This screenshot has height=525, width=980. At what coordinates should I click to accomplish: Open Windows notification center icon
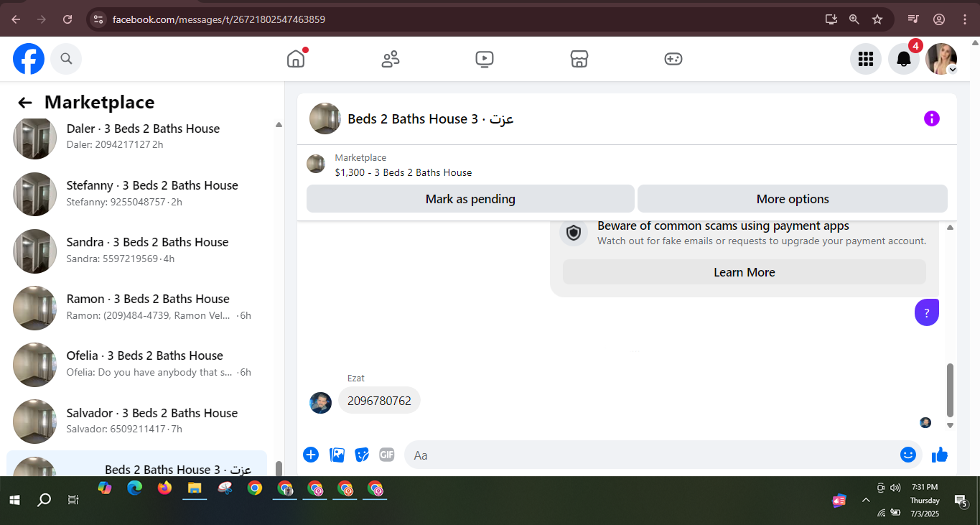pyautogui.click(x=961, y=500)
